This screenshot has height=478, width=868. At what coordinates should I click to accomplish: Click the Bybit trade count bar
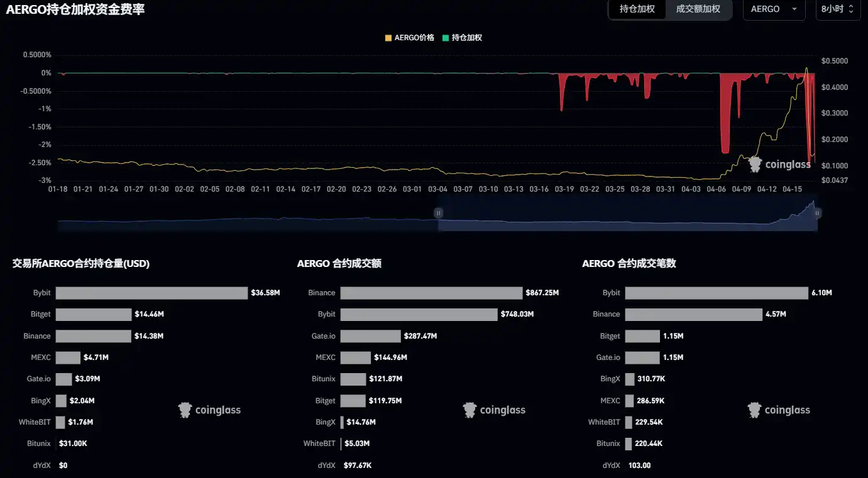click(716, 293)
